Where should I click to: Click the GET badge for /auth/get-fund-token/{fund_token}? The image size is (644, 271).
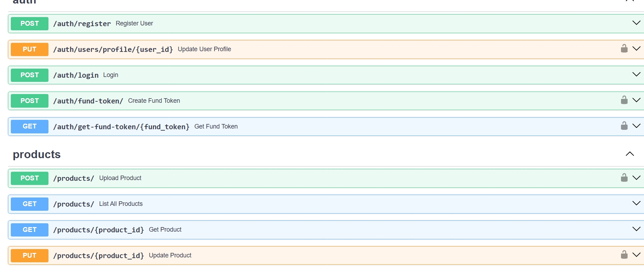coord(30,126)
